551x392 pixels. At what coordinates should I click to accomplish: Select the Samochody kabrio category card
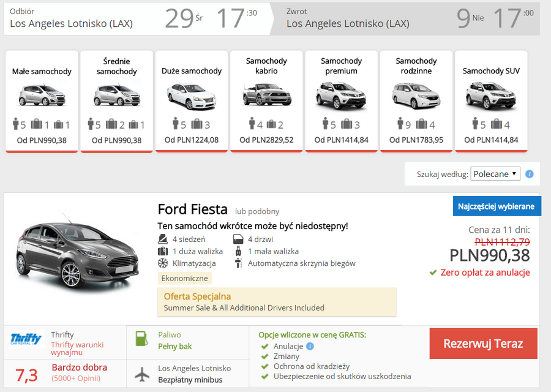(266, 102)
